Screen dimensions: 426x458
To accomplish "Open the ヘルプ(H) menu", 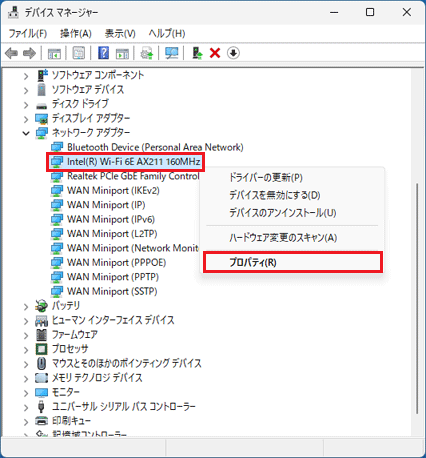I will point(167,33).
